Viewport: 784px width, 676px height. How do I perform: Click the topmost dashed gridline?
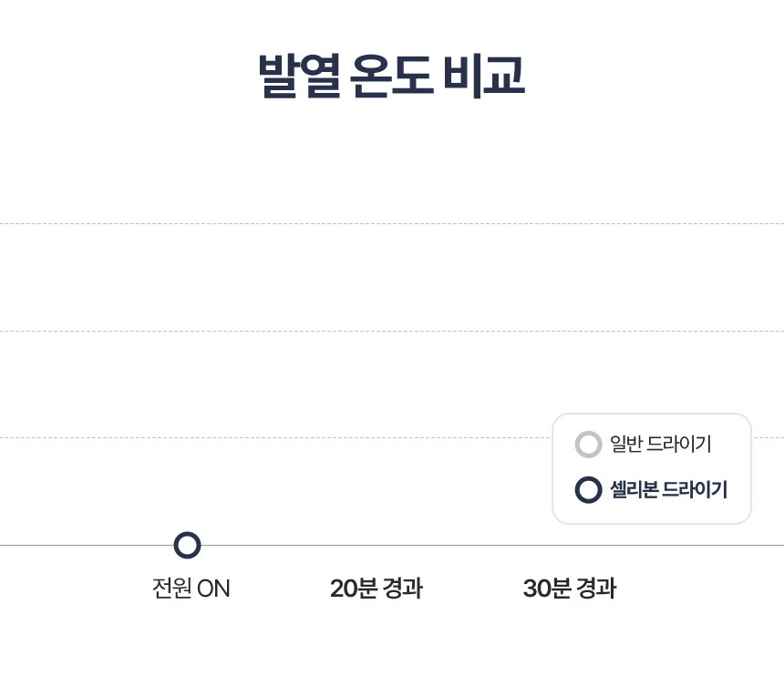(x=392, y=224)
